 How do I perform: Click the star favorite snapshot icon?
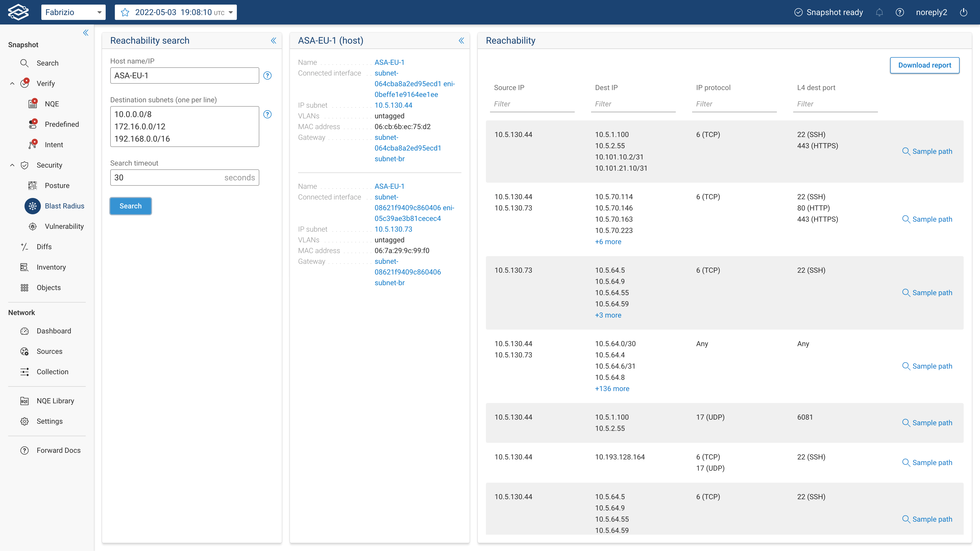click(x=125, y=12)
